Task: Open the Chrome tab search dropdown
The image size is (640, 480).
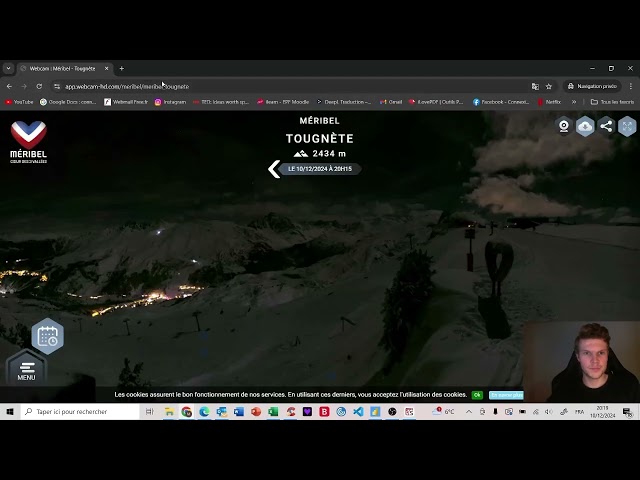Action: pyautogui.click(x=8, y=69)
